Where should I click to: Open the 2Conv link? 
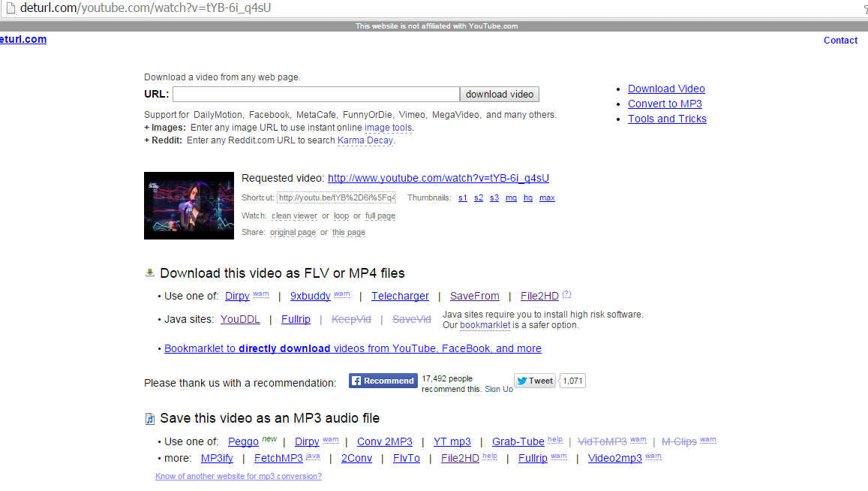[x=356, y=458]
